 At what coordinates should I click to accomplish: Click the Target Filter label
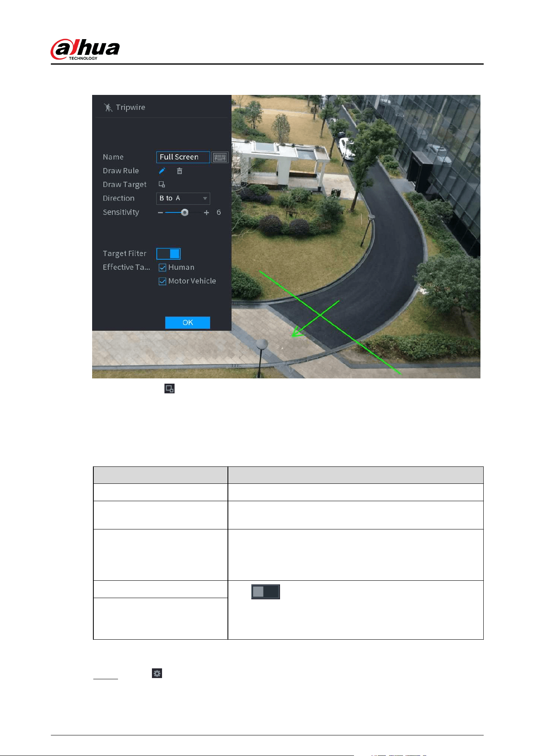[124, 254]
